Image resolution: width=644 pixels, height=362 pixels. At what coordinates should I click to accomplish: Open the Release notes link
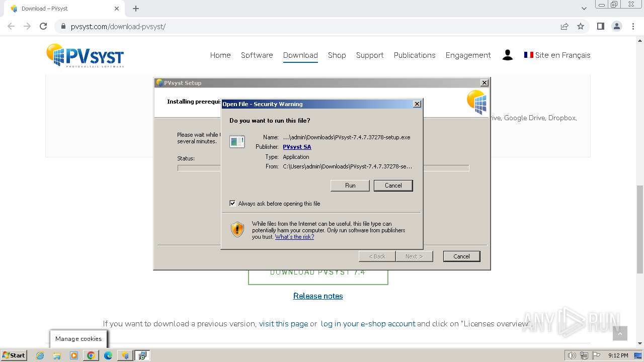point(318,296)
